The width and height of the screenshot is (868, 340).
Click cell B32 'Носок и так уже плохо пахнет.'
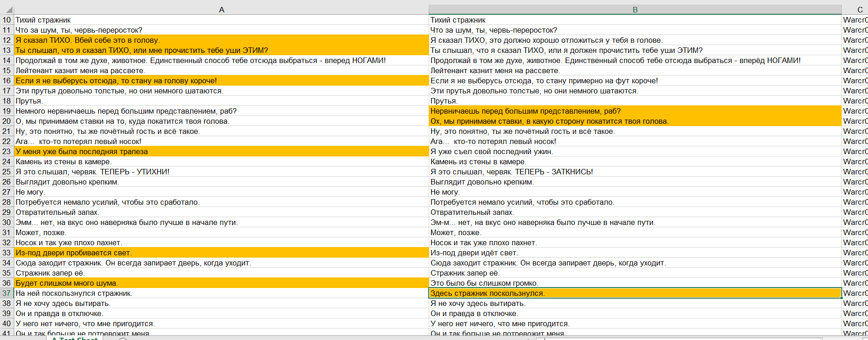(635, 242)
